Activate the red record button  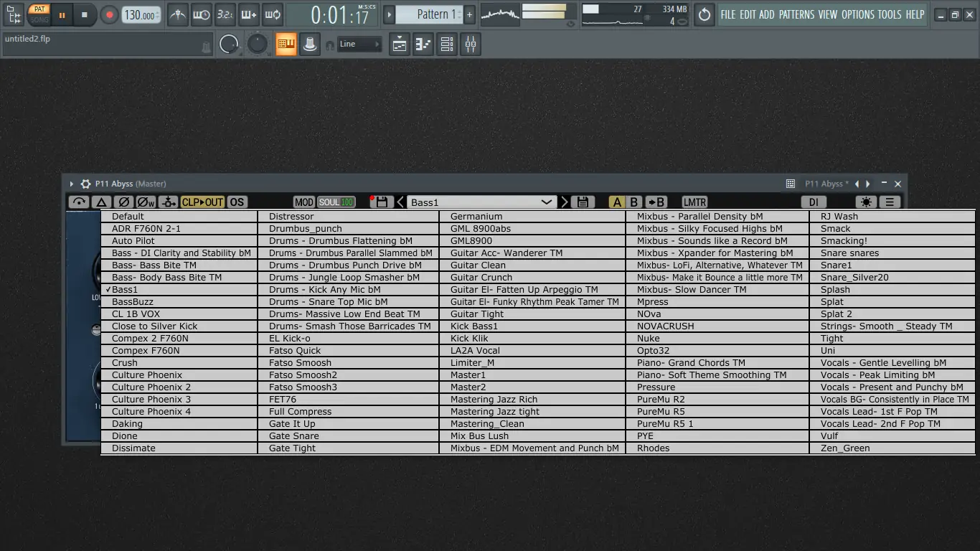click(109, 14)
